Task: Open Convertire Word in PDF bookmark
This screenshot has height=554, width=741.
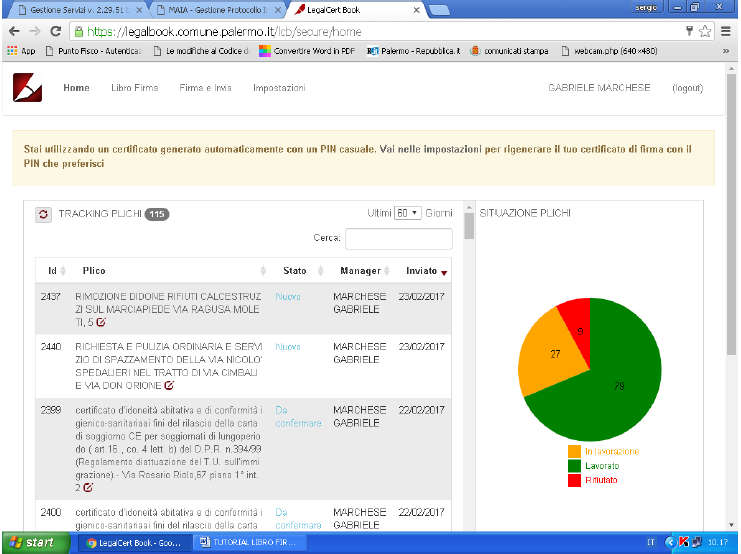Action: 307,51
